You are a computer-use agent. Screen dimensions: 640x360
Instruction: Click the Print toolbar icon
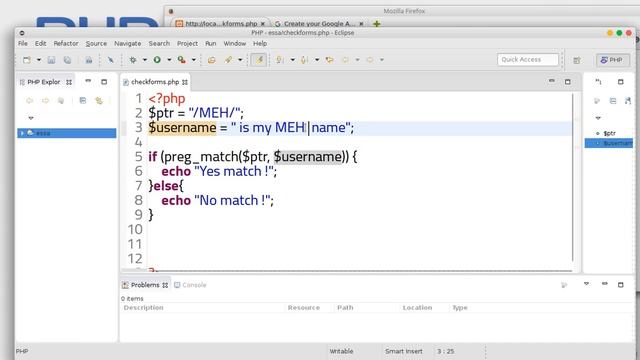coord(89,60)
